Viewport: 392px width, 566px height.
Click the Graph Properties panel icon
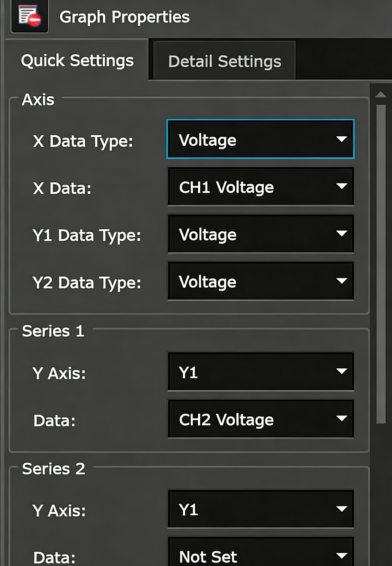click(30, 17)
